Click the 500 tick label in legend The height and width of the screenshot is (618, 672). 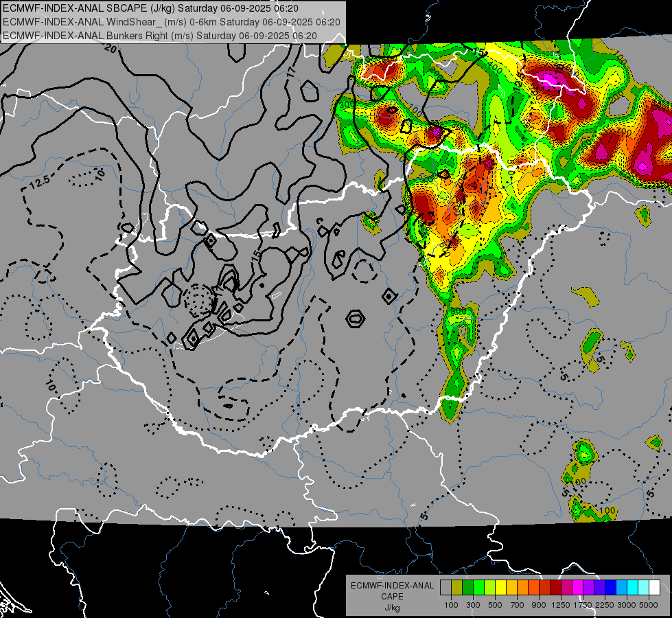pos(495,605)
